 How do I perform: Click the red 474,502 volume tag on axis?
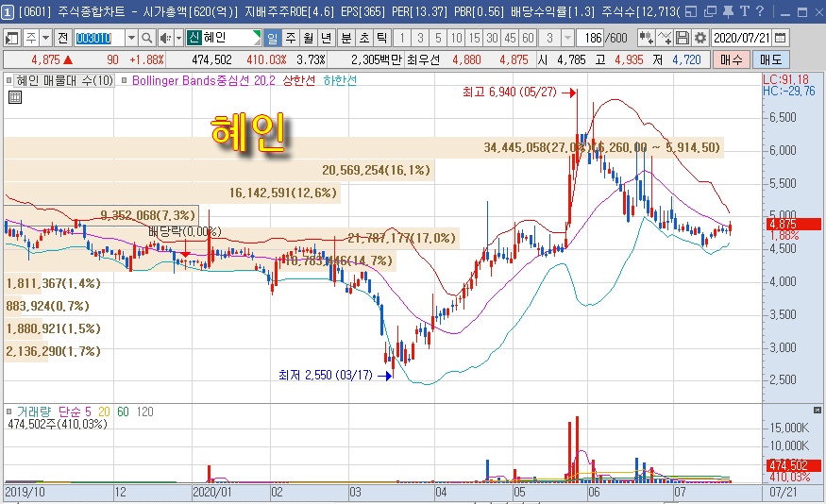point(793,465)
